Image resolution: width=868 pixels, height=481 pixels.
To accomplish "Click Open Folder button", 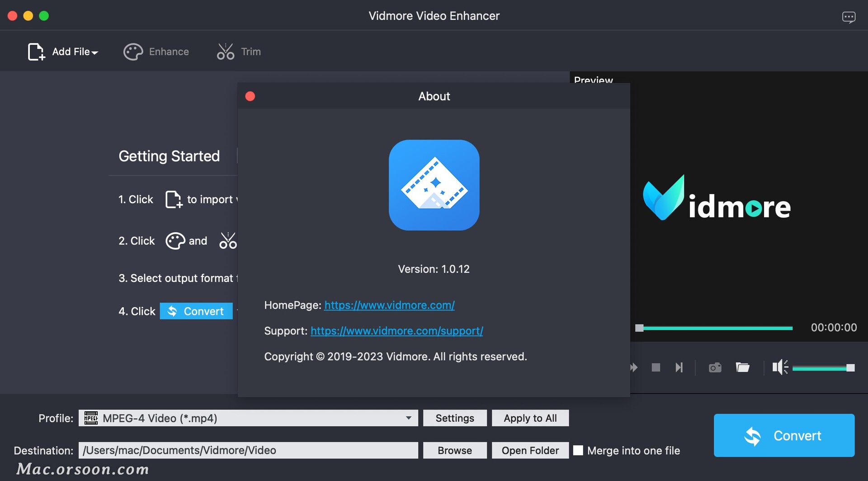I will (530, 450).
